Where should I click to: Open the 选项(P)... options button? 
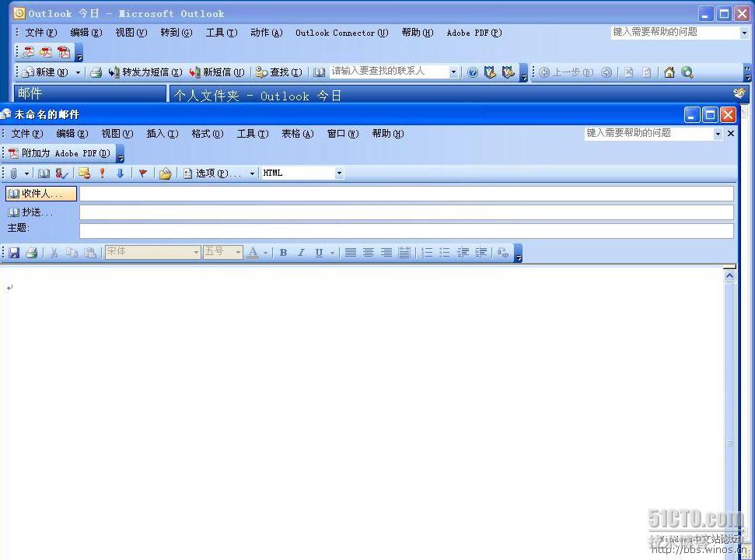tap(212, 173)
